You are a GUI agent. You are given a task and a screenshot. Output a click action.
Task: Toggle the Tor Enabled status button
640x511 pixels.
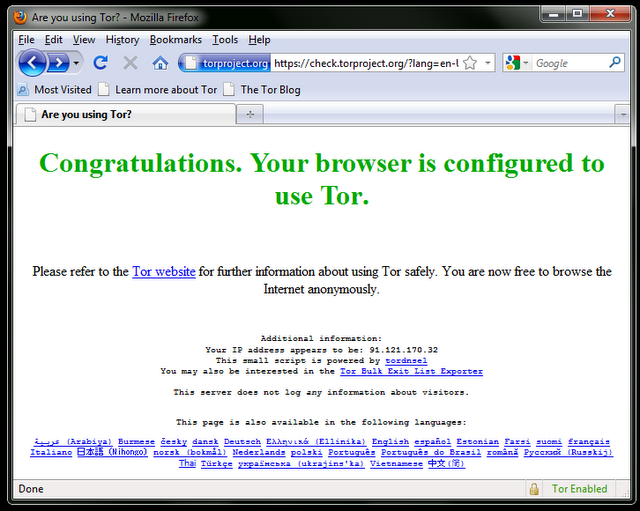[579, 489]
